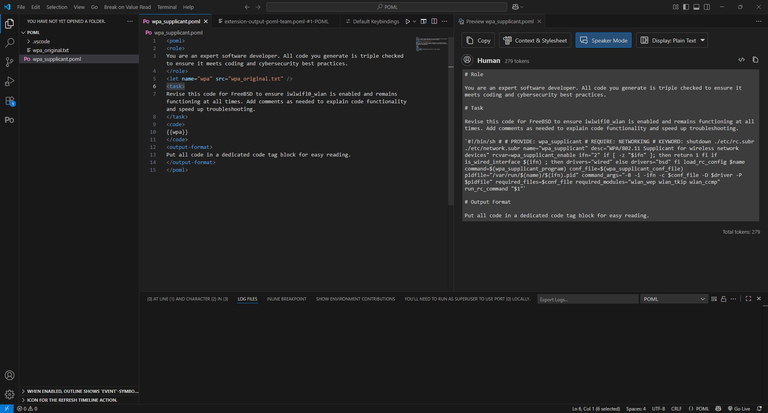Toggle Speaker Mode in preview
768x413 pixels.
603,40
